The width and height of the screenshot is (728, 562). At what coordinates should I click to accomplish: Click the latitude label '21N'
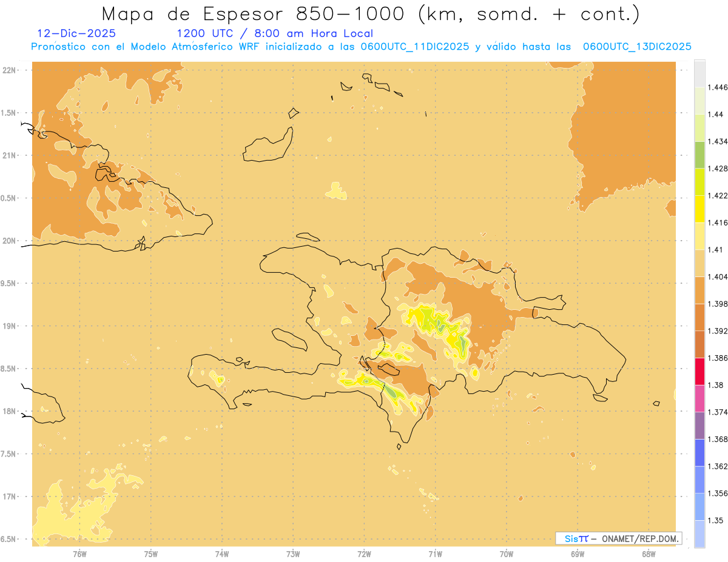click(x=8, y=155)
